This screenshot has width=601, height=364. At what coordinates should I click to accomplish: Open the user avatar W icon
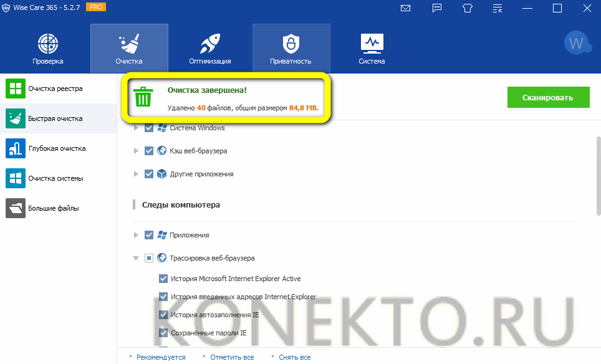pyautogui.click(x=577, y=44)
